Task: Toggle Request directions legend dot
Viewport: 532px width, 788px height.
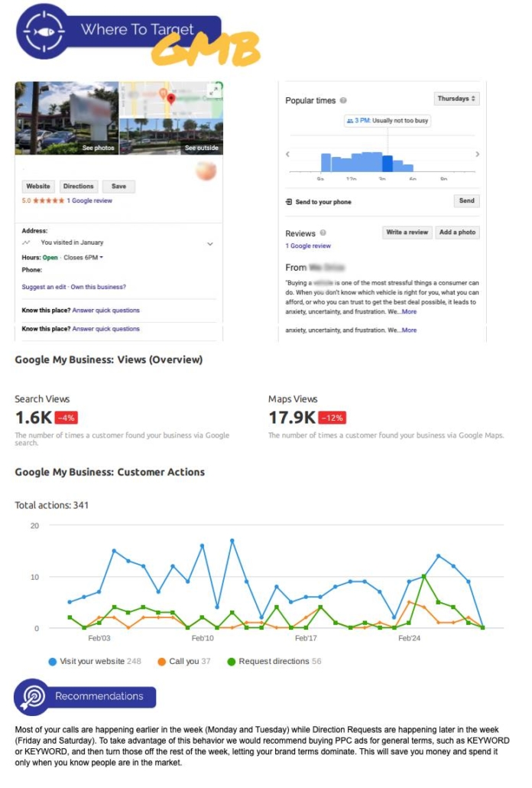Action: tap(232, 662)
